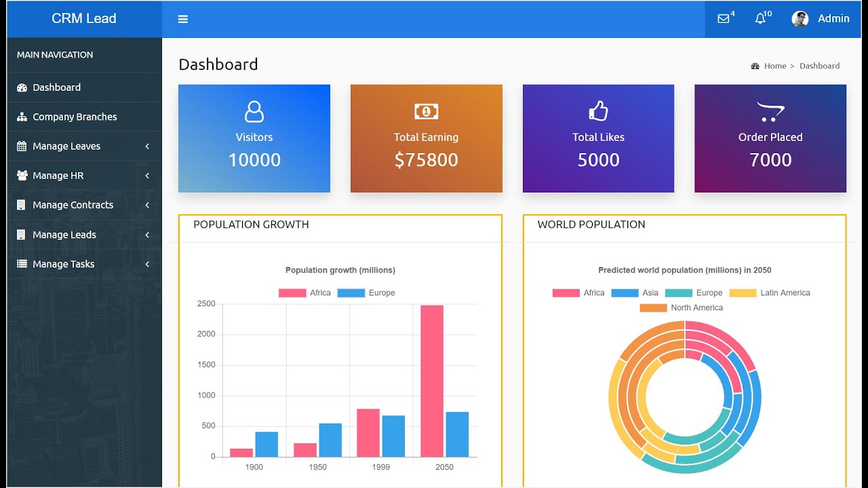Click the CRM Lead logo title
This screenshot has width=868, height=488.
tap(84, 19)
